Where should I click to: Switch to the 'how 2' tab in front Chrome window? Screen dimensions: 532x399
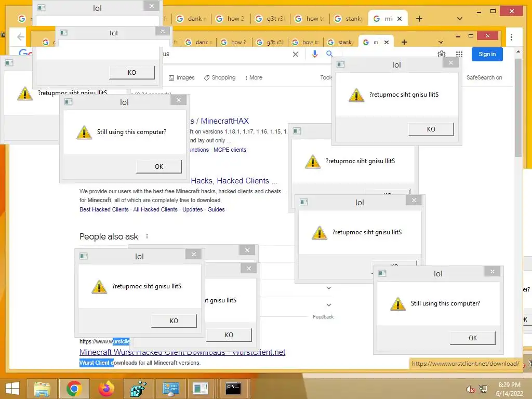(x=234, y=42)
